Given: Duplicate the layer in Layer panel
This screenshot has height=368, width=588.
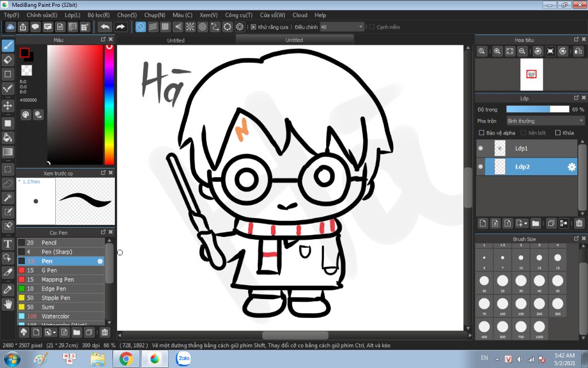Looking at the screenshot, I should tap(551, 224).
